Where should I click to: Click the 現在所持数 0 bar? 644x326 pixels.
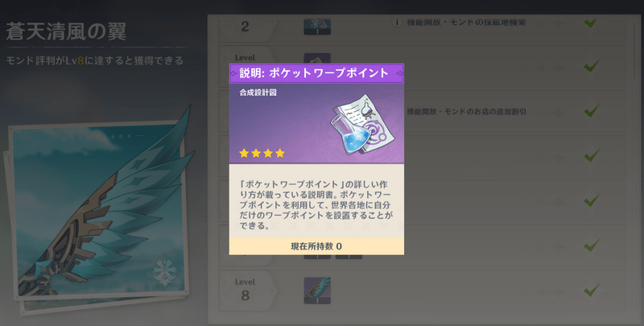coord(316,246)
